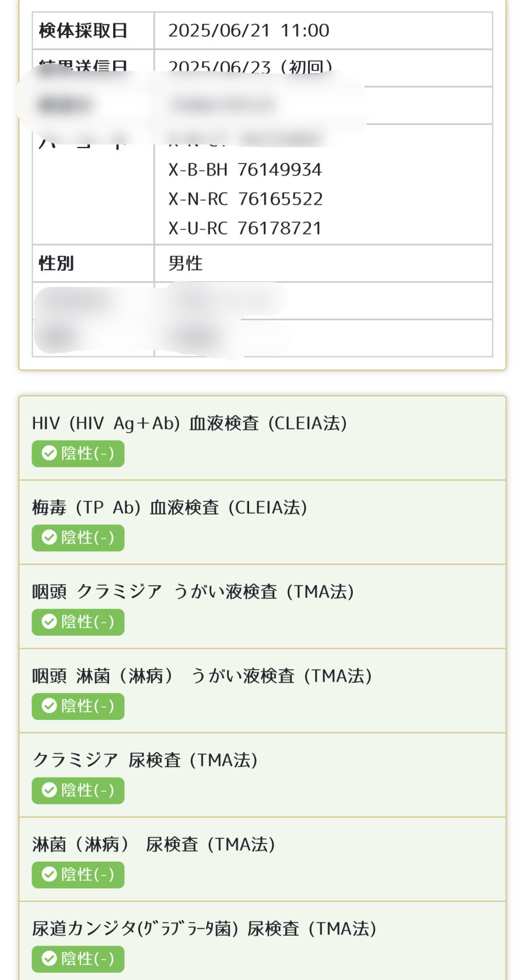Open 梅毒 (TP Ab) 血液検査 row
This screenshot has height=980, width=525.
click(x=262, y=522)
